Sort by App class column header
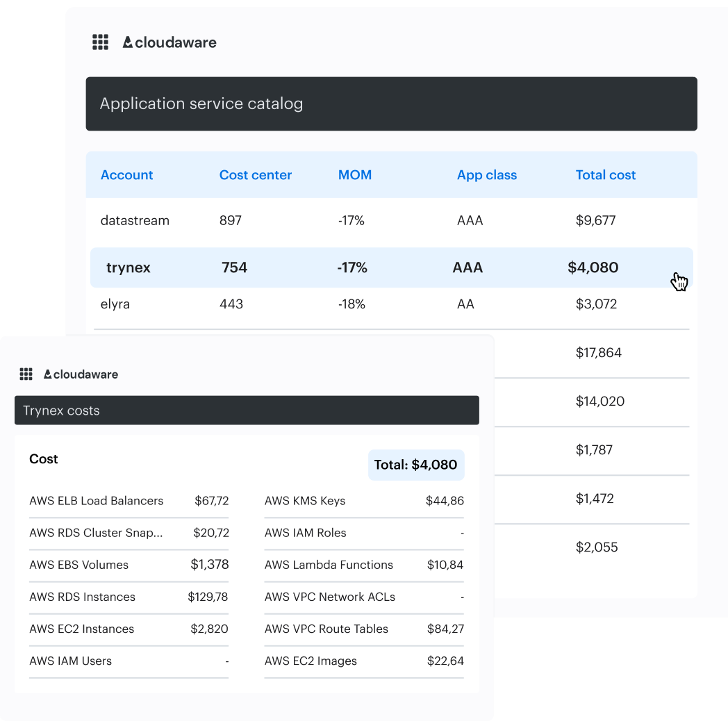 click(486, 175)
